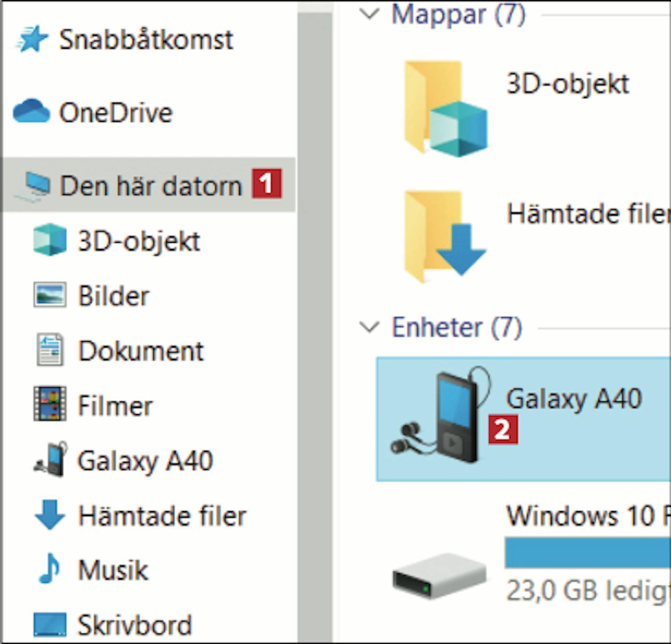
Task: Click the Dokument page icon
Action: (x=50, y=350)
